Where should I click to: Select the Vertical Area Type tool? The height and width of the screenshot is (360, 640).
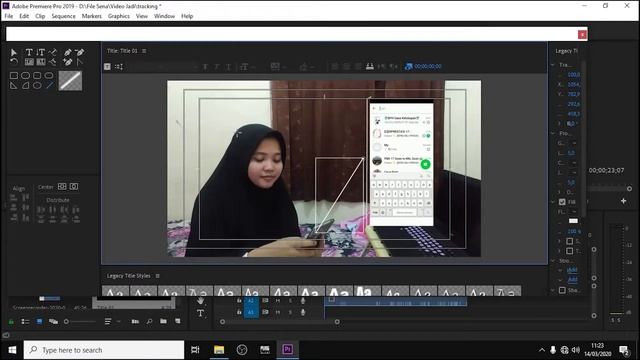[41, 62]
